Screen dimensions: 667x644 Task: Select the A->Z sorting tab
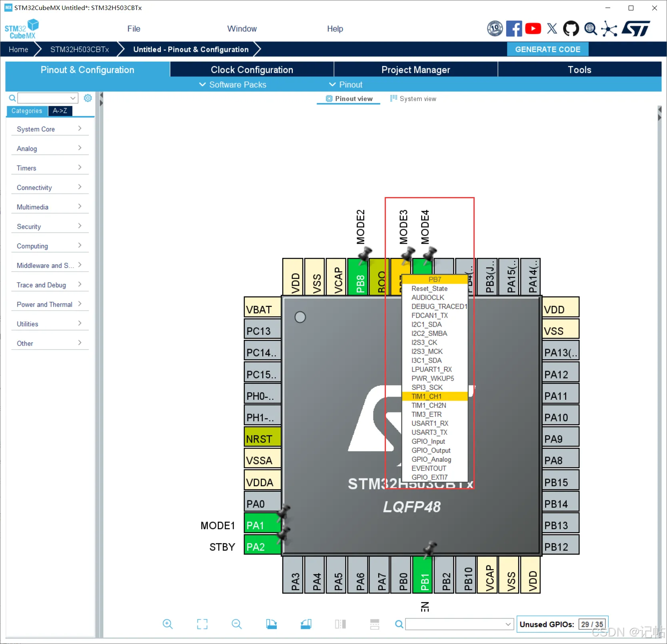point(60,111)
